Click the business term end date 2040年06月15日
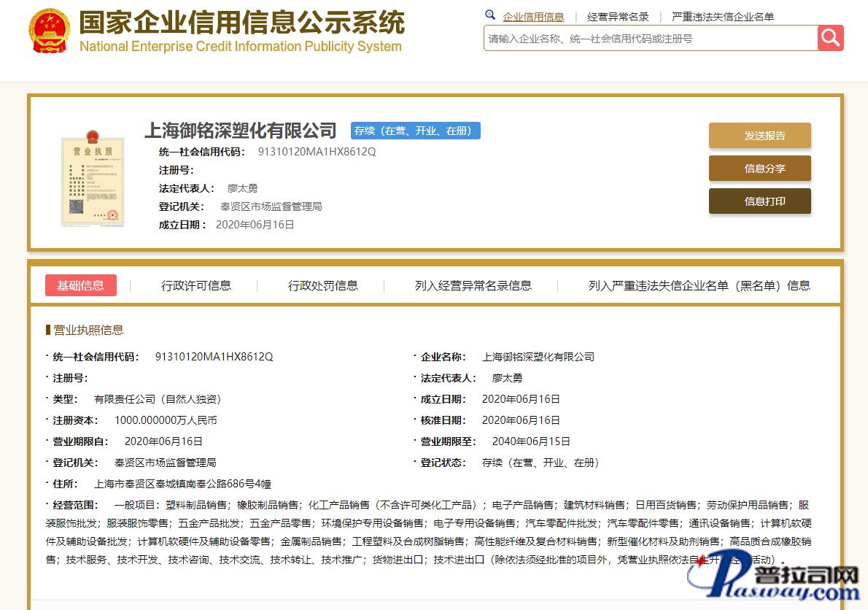 pos(531,441)
